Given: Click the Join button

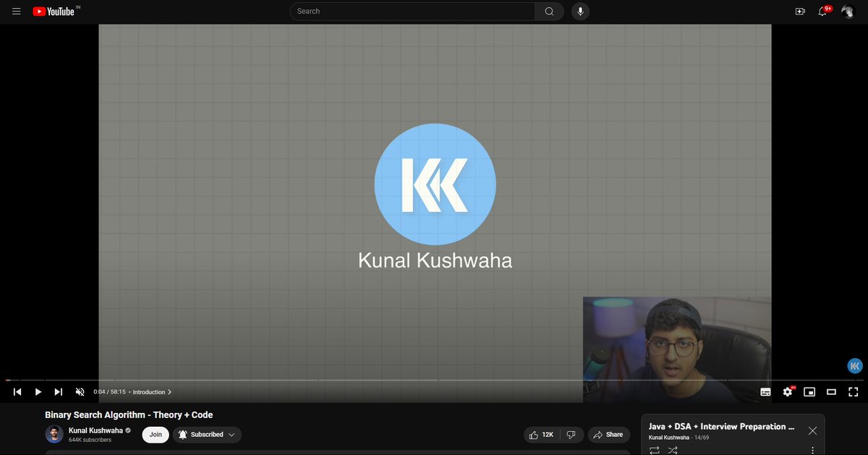Looking at the screenshot, I should (156, 435).
